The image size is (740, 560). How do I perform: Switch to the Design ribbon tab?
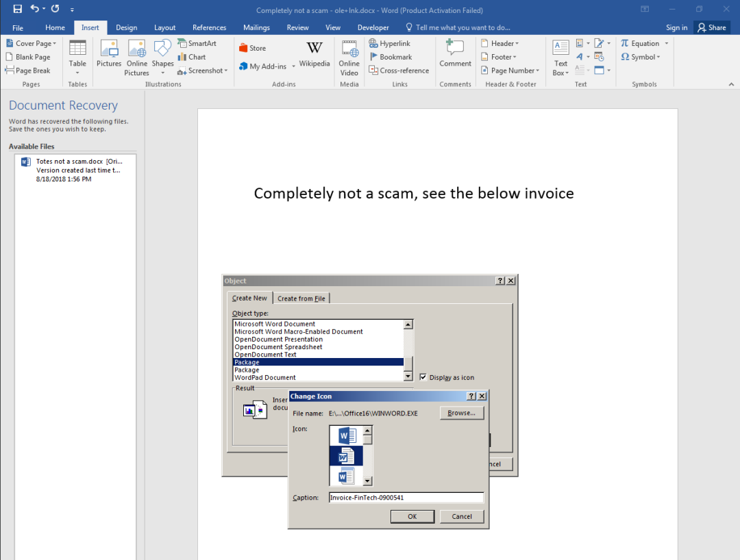coord(127,27)
